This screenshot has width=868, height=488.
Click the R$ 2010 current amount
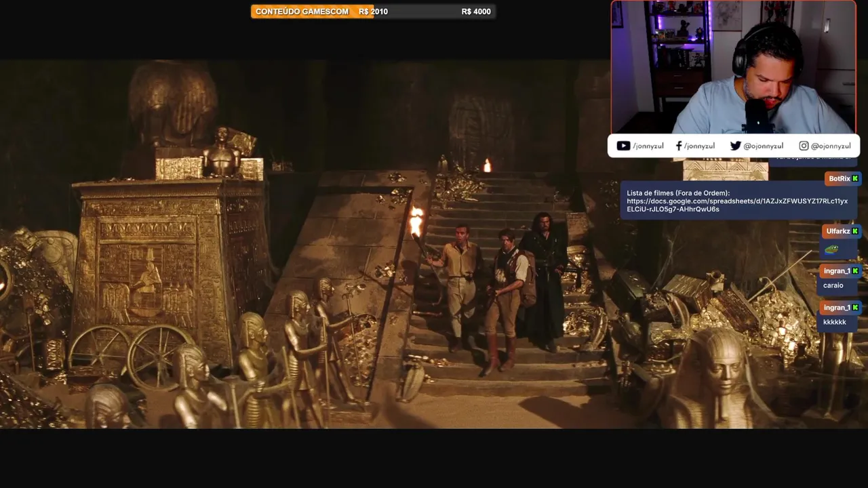(374, 12)
